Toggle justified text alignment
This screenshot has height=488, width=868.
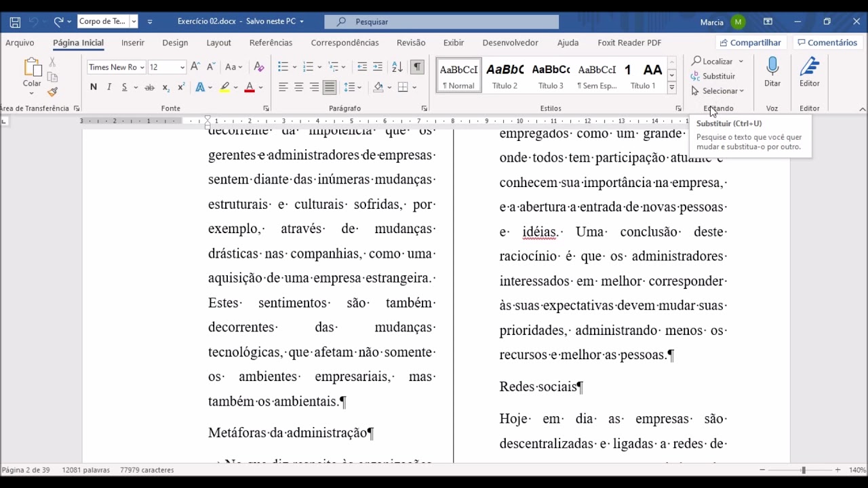[330, 87]
